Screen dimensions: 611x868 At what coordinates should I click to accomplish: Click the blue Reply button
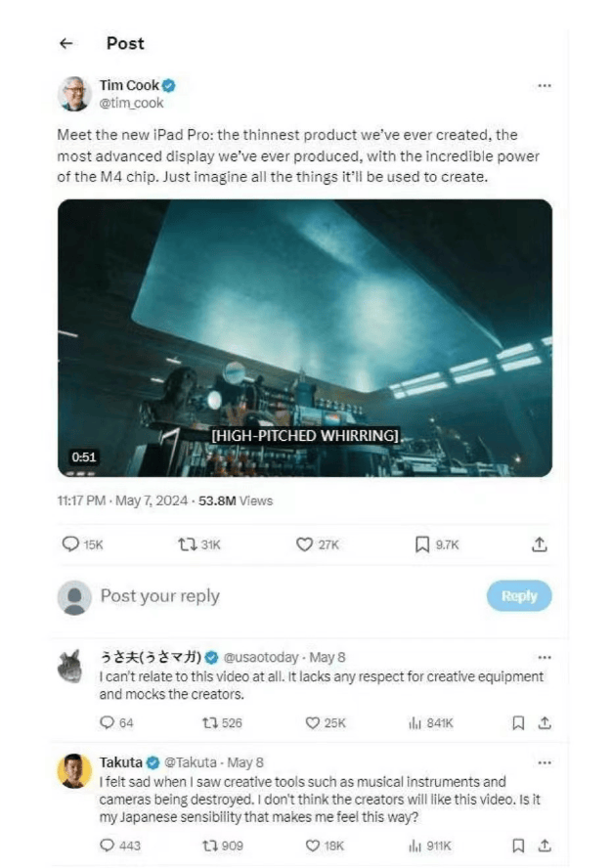click(x=519, y=596)
